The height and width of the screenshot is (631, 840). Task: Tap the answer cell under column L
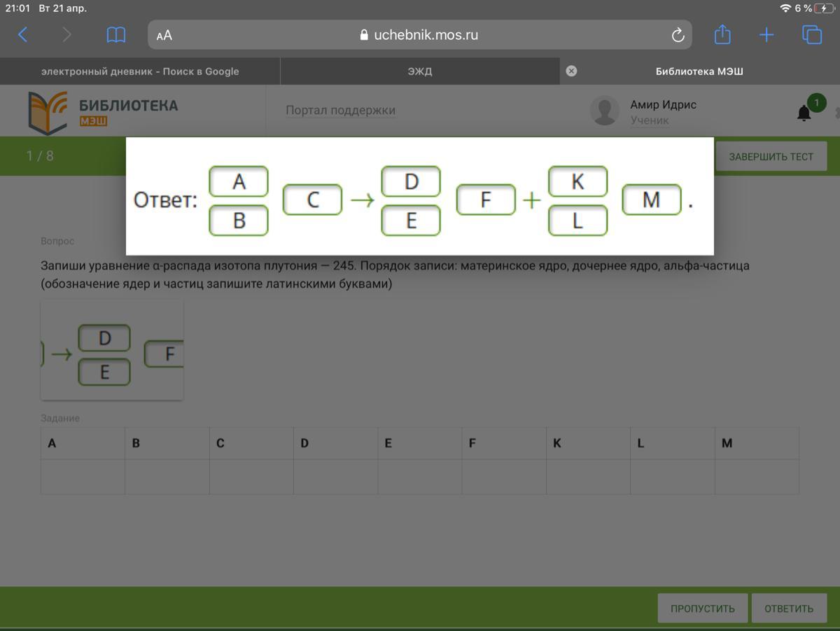point(673,477)
